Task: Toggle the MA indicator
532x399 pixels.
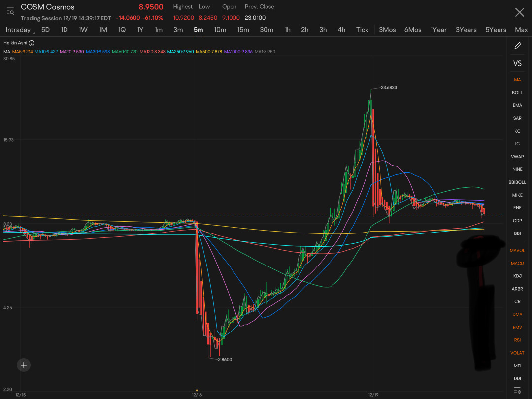Action: point(517,80)
